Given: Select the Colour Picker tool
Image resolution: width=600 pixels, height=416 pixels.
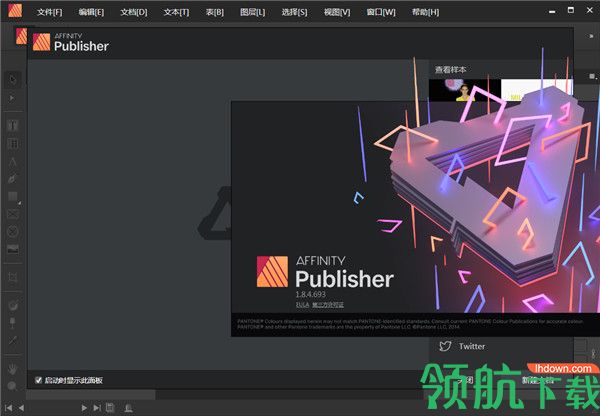Looking at the screenshot, I should [13, 340].
